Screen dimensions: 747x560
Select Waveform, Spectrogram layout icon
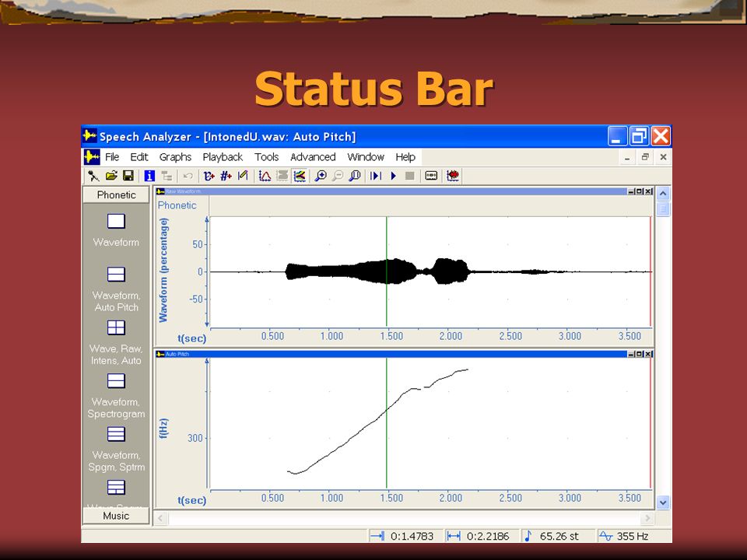pyautogui.click(x=116, y=381)
